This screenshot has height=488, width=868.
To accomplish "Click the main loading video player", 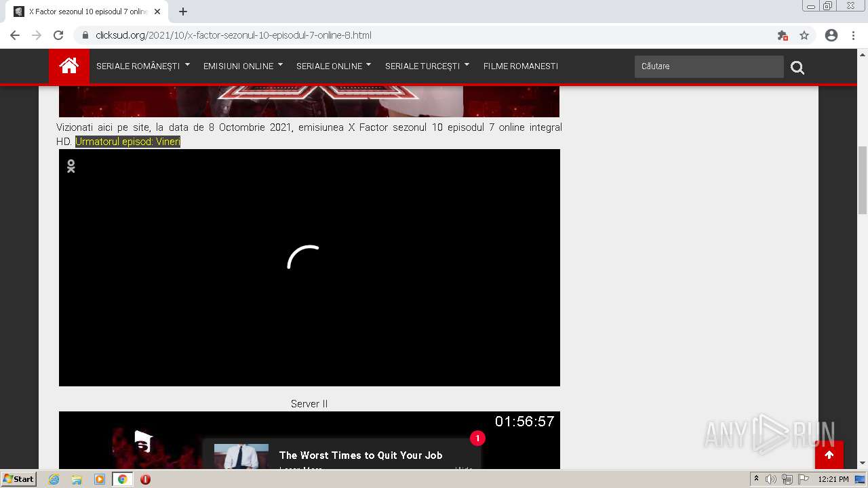I will pos(309,268).
